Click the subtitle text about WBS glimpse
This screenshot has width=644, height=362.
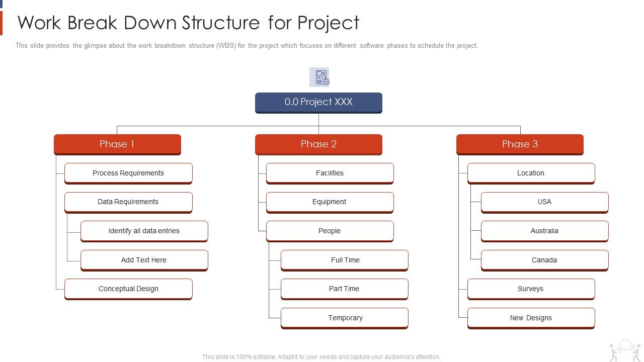coord(247,45)
